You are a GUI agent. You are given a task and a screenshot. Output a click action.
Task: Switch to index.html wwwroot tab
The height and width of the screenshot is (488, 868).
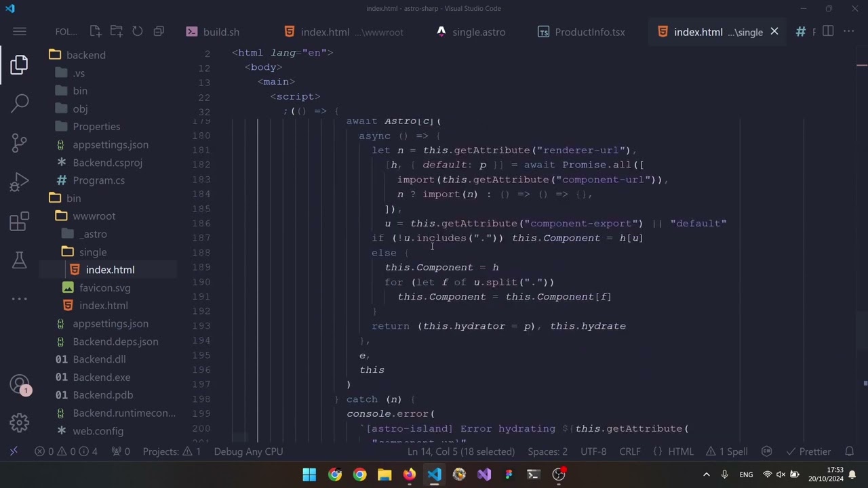click(x=344, y=32)
